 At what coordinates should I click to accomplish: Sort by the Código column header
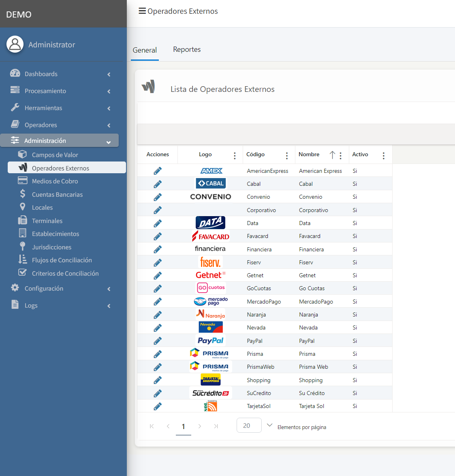click(255, 154)
